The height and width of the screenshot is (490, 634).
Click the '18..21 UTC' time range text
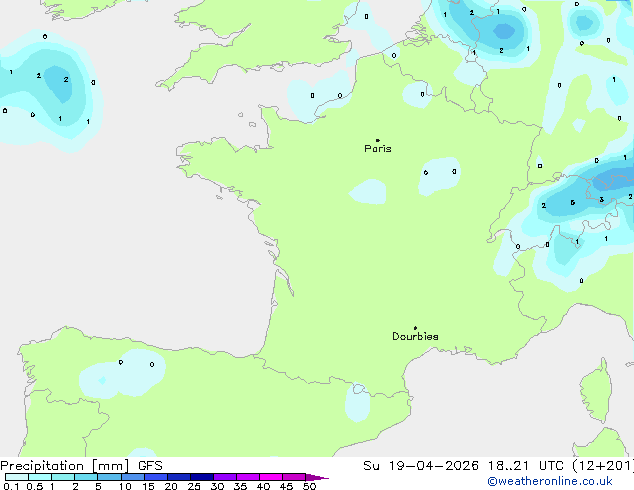point(525,466)
